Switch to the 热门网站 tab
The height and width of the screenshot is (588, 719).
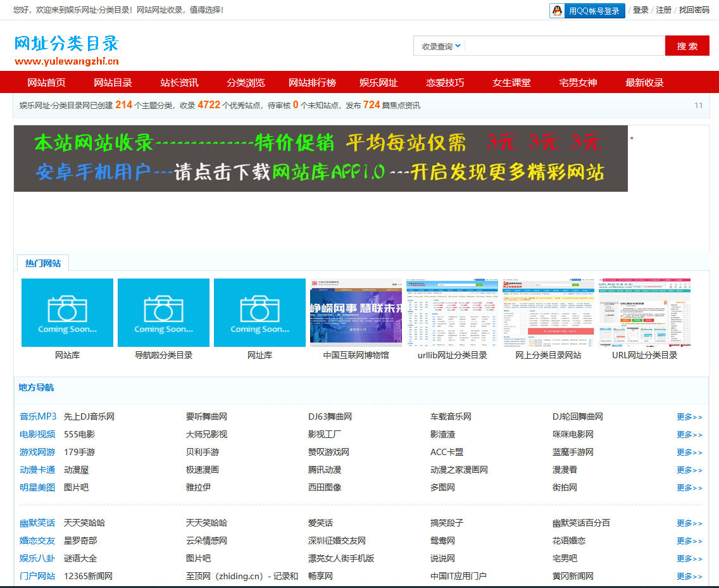(42, 263)
